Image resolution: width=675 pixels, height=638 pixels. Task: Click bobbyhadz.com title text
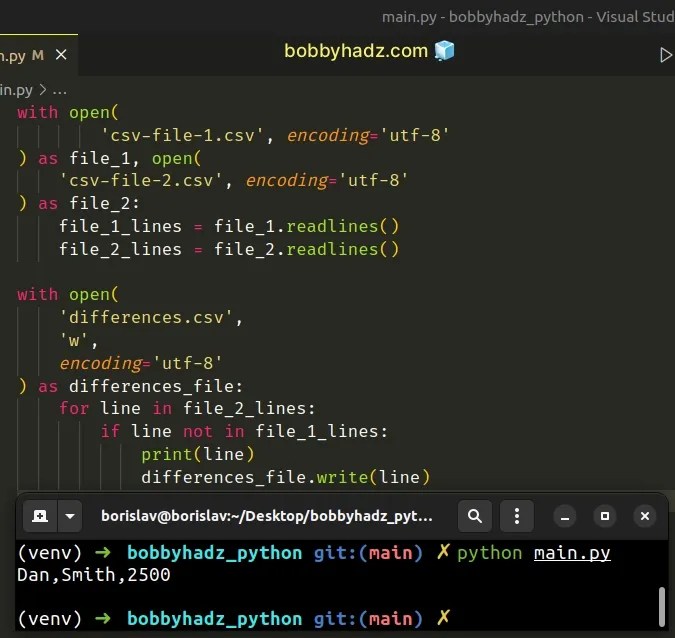356,51
